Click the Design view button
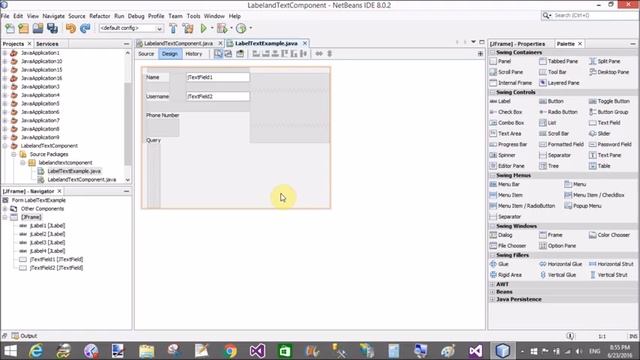 (x=170, y=54)
